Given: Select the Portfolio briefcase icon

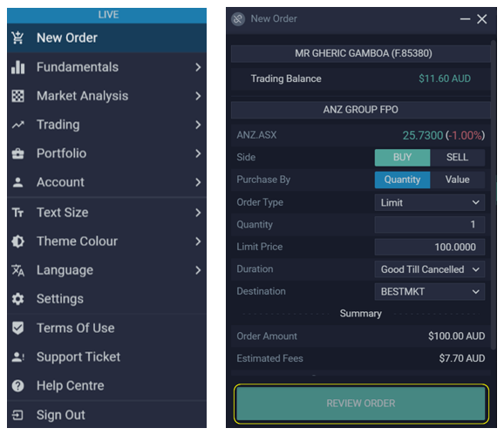Looking at the screenshot, I should pyautogui.click(x=17, y=153).
